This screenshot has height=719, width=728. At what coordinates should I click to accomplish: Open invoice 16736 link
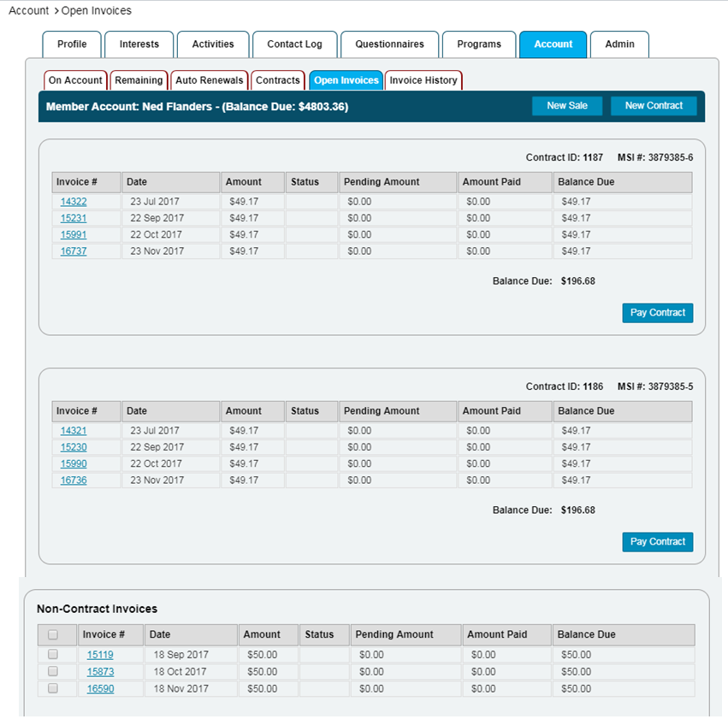(x=74, y=480)
